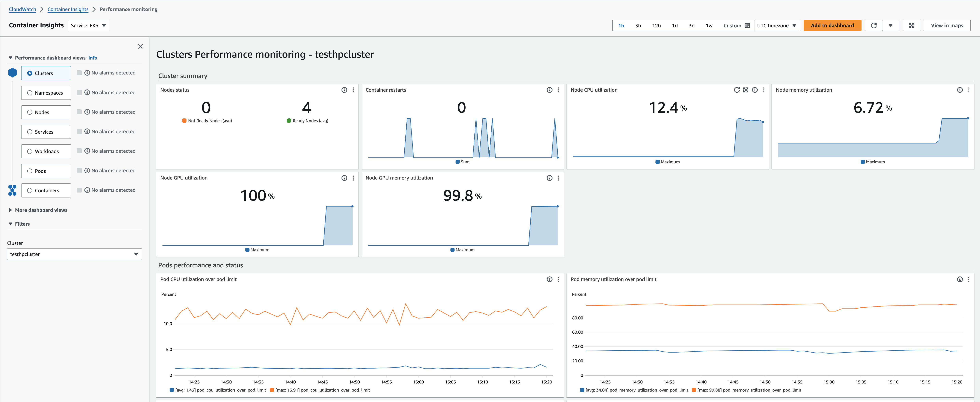
Task: Click the fullscreen expand icon in the toolbar
Action: [912, 25]
